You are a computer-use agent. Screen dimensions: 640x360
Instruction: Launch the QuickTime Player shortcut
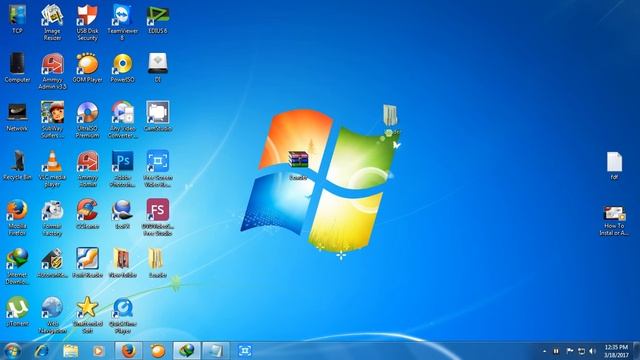point(122,315)
